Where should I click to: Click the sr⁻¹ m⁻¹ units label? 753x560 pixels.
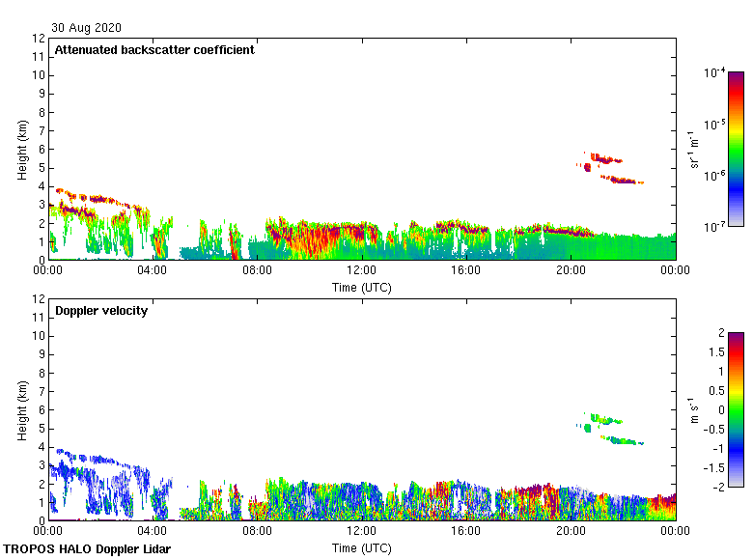pyautogui.click(x=694, y=150)
